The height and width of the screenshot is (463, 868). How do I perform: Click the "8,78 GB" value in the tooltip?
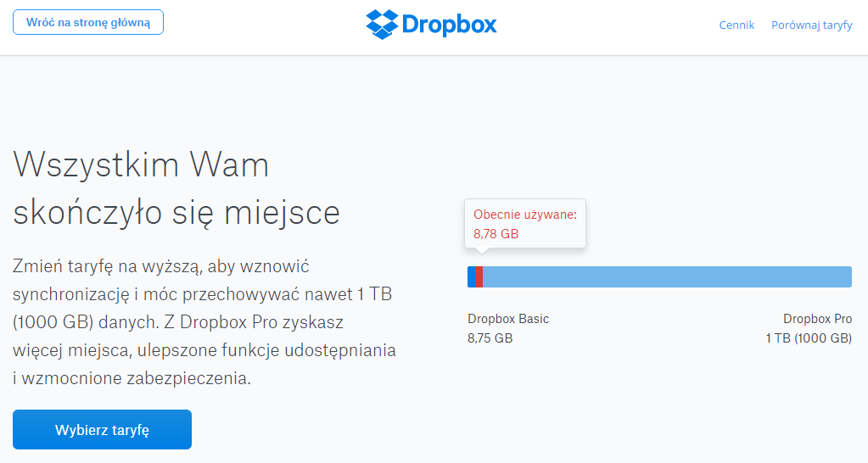496,234
